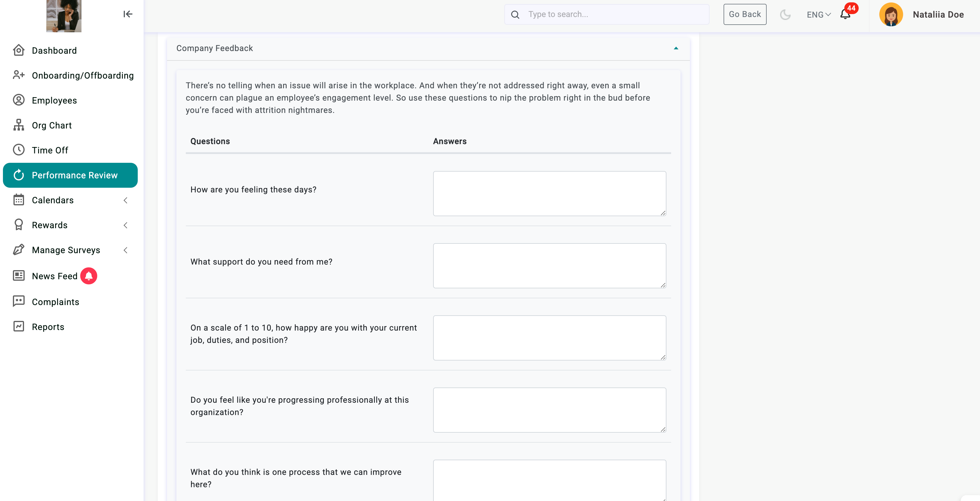The height and width of the screenshot is (501, 980).
Task: Click 'What support do you need from me?'
Action: click(261, 262)
